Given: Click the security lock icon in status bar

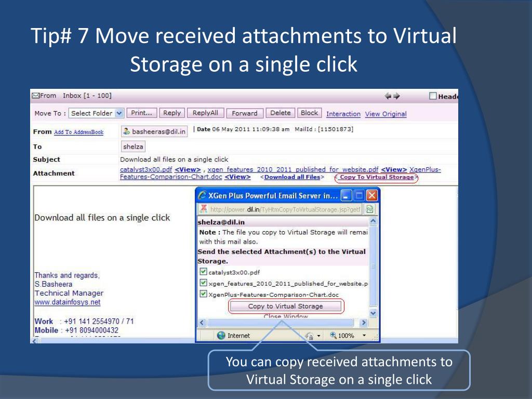Looking at the screenshot, I should pyautogui.click(x=309, y=336).
